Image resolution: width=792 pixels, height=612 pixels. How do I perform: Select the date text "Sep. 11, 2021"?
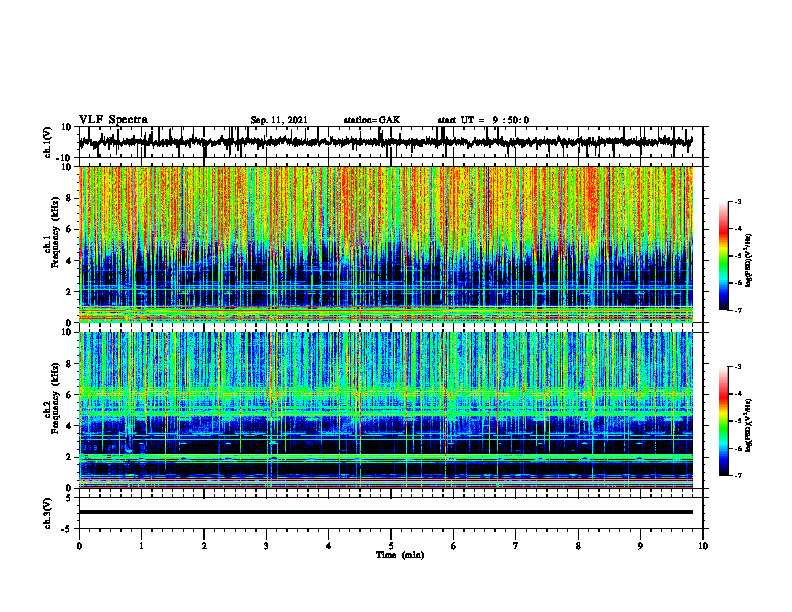coord(279,120)
